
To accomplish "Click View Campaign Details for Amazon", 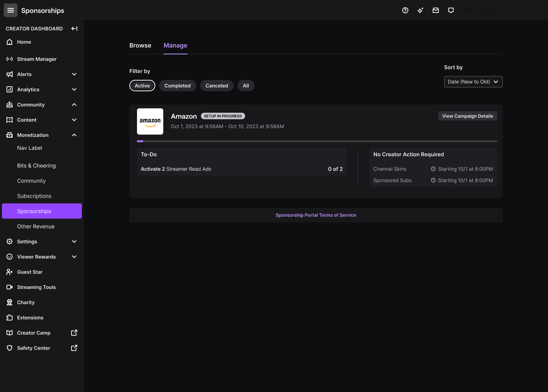I will (x=467, y=116).
